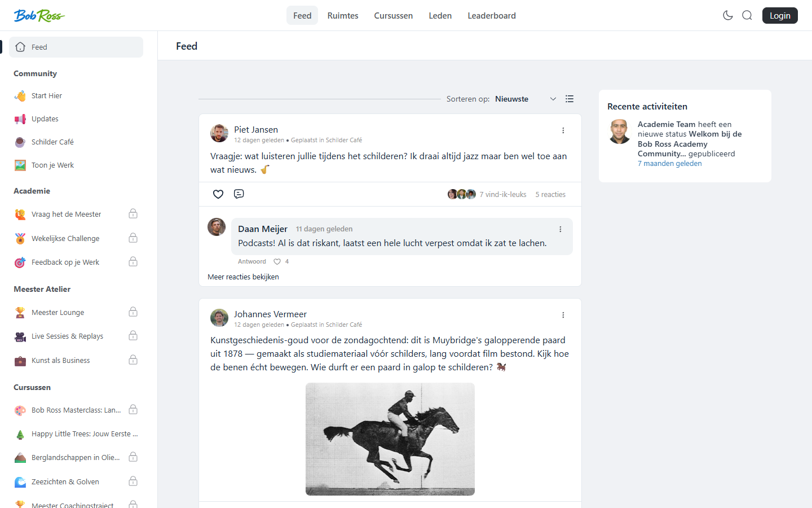Click Johannes Vermeer's avatar

(219, 318)
